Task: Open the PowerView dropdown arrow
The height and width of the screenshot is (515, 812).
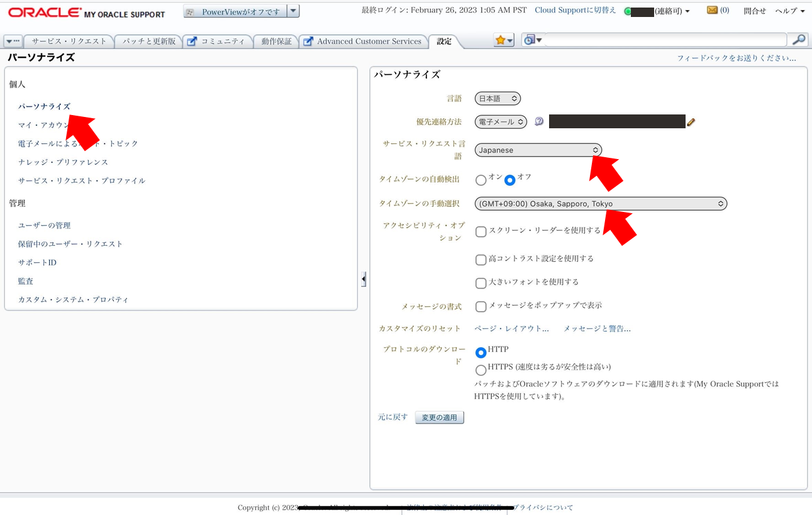Action: (x=293, y=11)
